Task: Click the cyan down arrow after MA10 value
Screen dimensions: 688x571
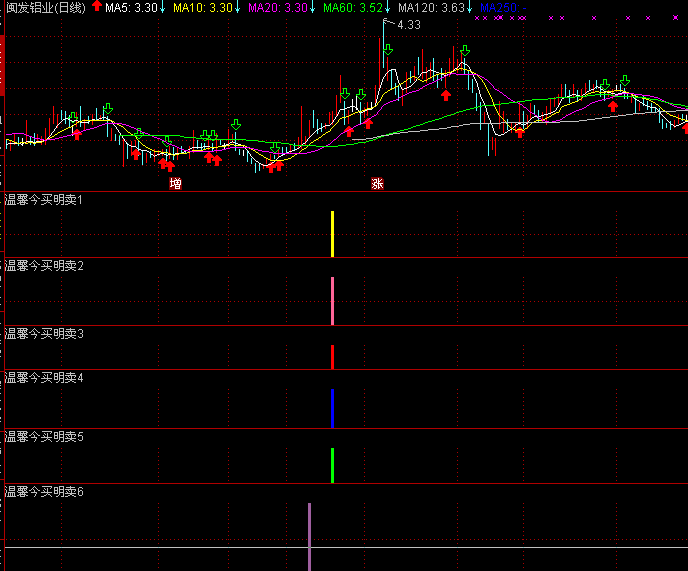Action: pyautogui.click(x=237, y=7)
